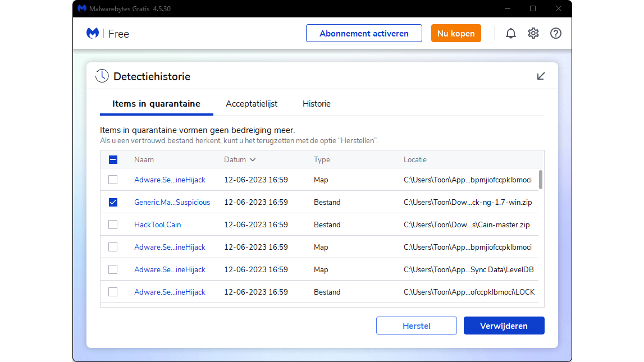The height and width of the screenshot is (362, 644).
Task: Sort by the Datum column arrow
Action: click(253, 159)
